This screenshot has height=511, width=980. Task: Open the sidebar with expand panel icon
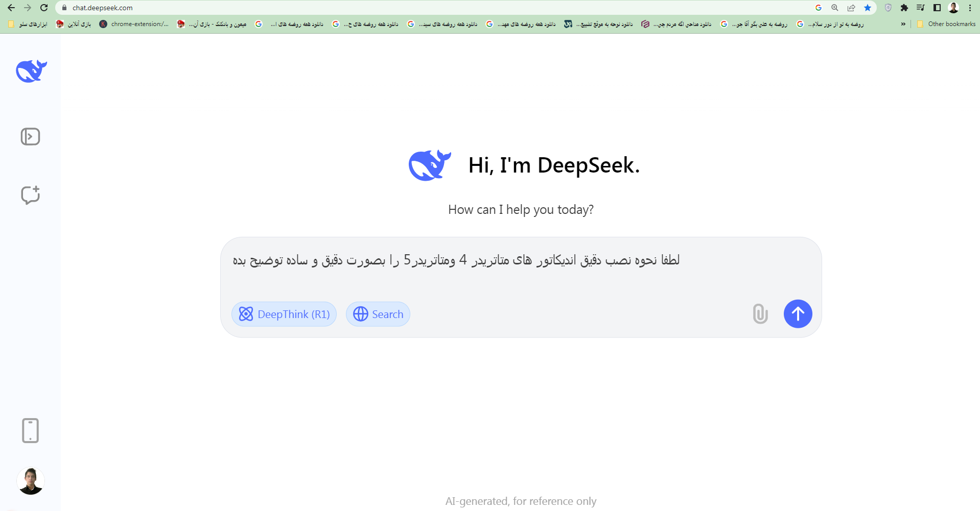pos(30,136)
